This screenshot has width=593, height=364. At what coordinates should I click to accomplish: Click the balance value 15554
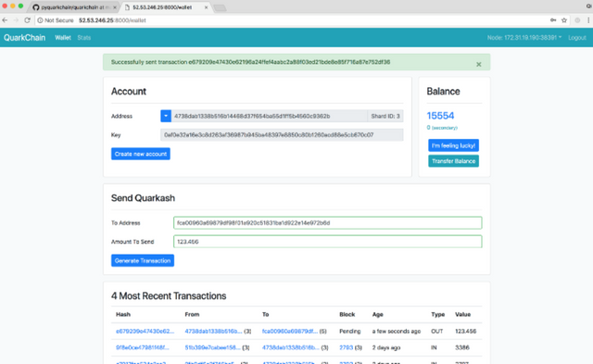tap(440, 116)
